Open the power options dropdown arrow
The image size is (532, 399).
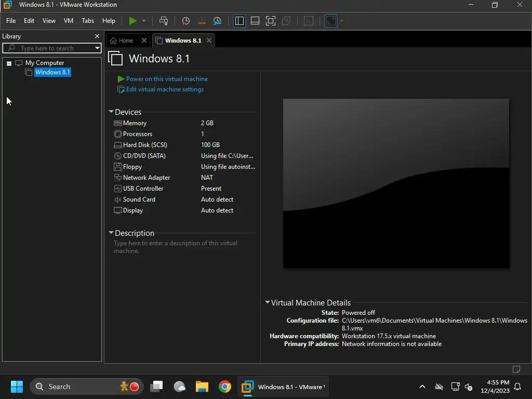tap(144, 21)
